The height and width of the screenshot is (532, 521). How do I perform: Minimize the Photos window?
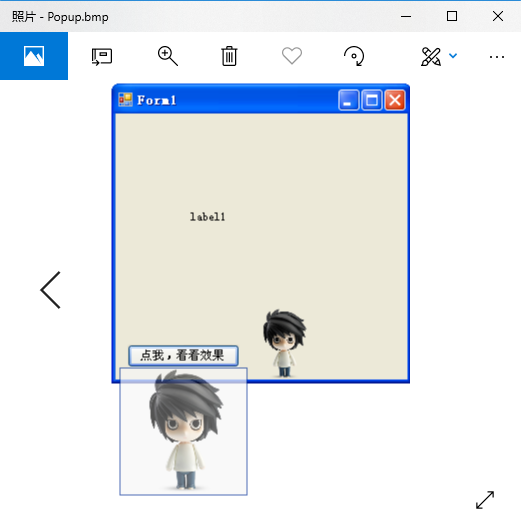[406, 16]
